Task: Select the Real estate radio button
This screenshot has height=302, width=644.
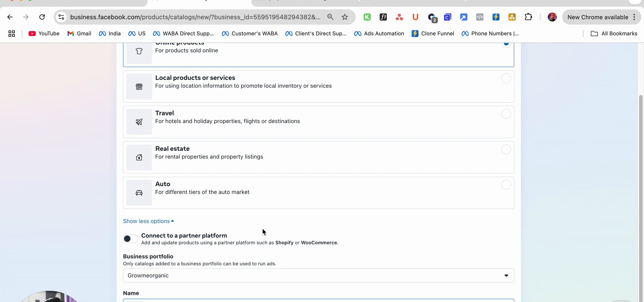Action: (506, 149)
